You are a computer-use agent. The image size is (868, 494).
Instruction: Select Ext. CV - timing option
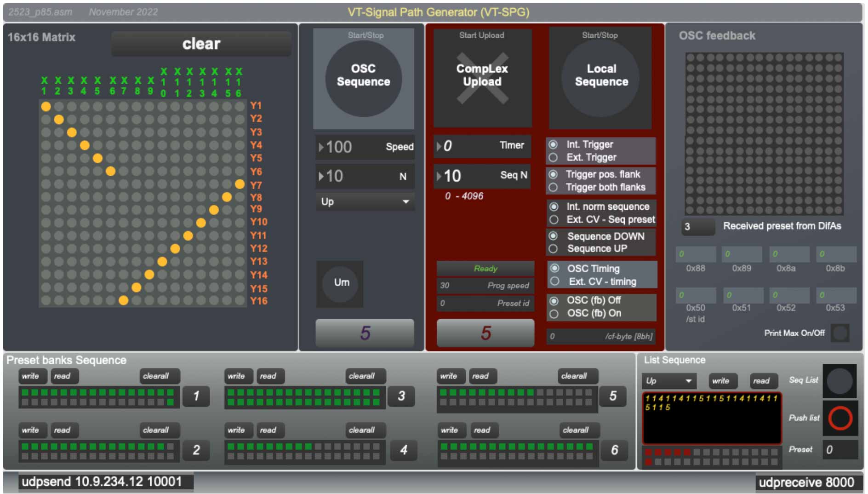[555, 281]
